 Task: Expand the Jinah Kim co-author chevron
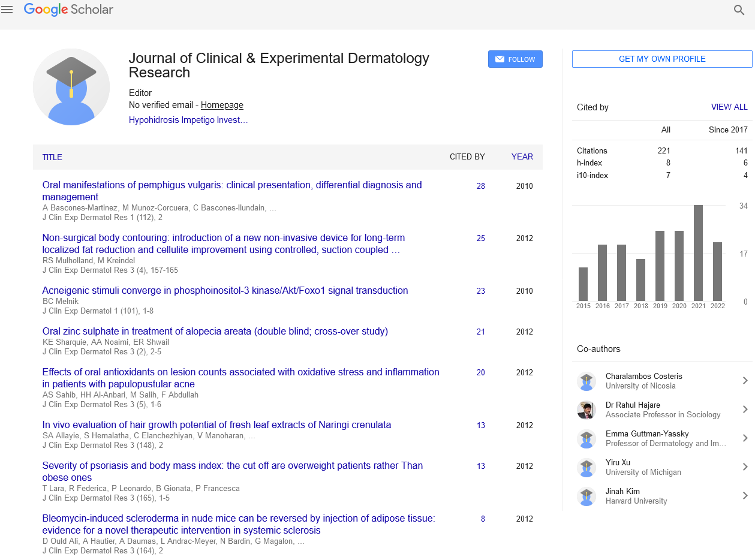coord(745,496)
